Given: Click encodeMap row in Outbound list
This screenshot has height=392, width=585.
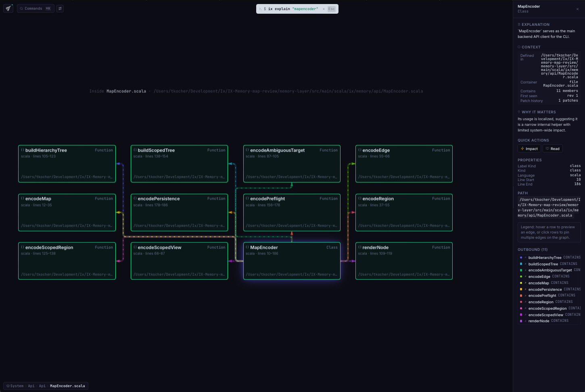Looking at the screenshot, I should pos(549,283).
